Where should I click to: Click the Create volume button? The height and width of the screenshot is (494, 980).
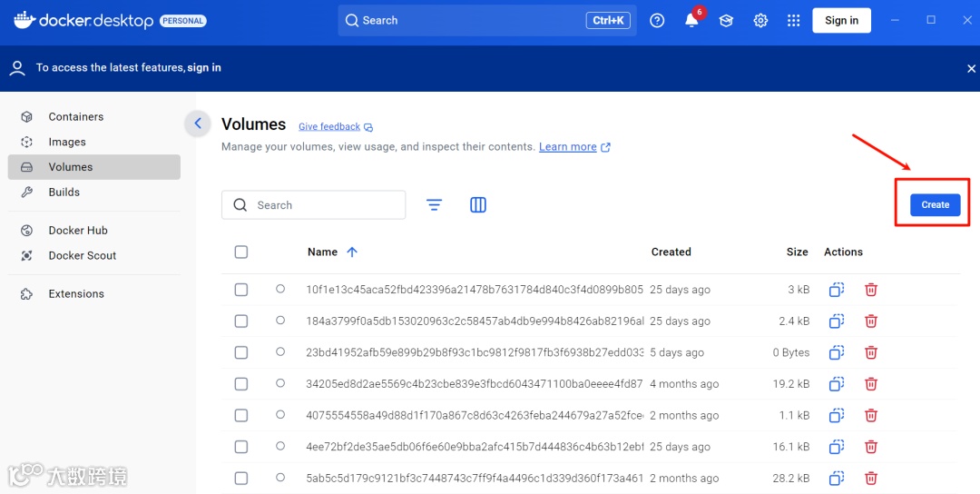935,204
